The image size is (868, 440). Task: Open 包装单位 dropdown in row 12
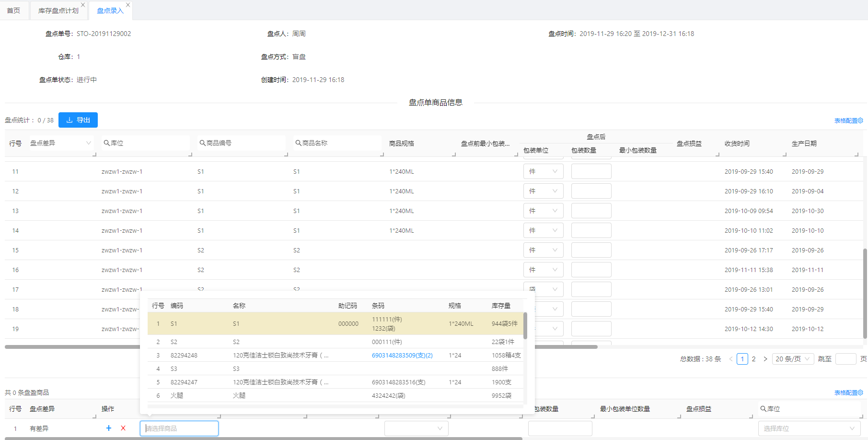click(544, 191)
